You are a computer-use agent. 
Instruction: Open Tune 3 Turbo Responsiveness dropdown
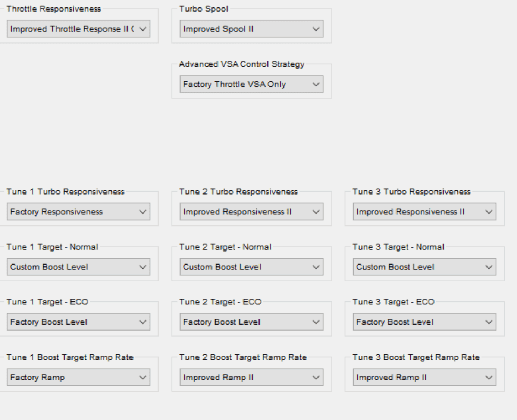(424, 212)
